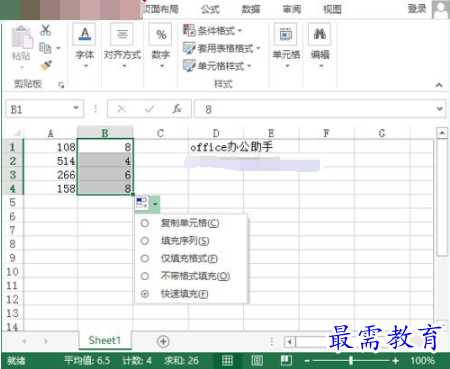The image size is (450, 369).
Task: Open the 页面布局 ribbon tab
Action: click(161, 9)
